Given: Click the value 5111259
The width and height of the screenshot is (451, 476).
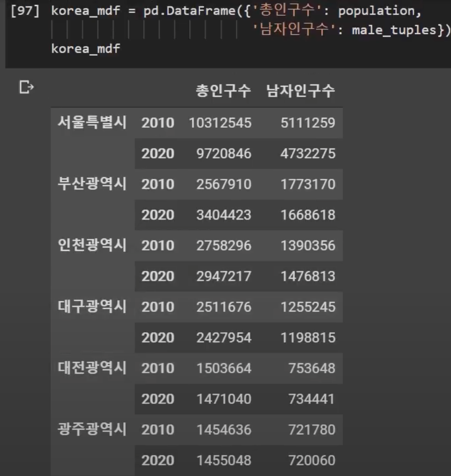Looking at the screenshot, I should click(x=308, y=123).
